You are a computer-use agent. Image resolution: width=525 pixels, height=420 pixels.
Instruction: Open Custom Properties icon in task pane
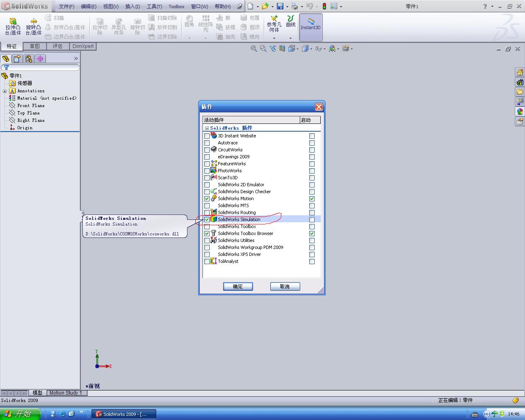pos(520,121)
